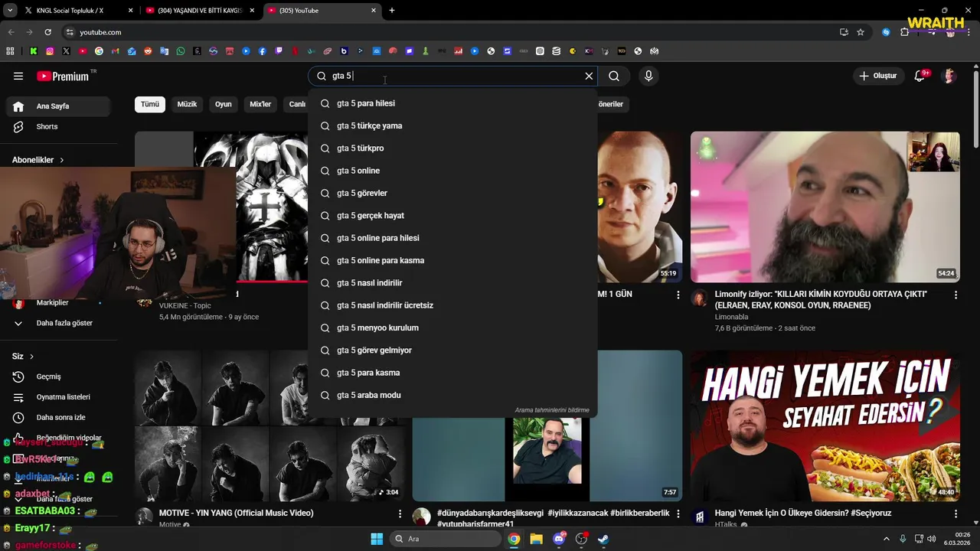Choose suggestion gta 5 gerçek hayat
Screen dimensions: 980x551
click(452, 215)
